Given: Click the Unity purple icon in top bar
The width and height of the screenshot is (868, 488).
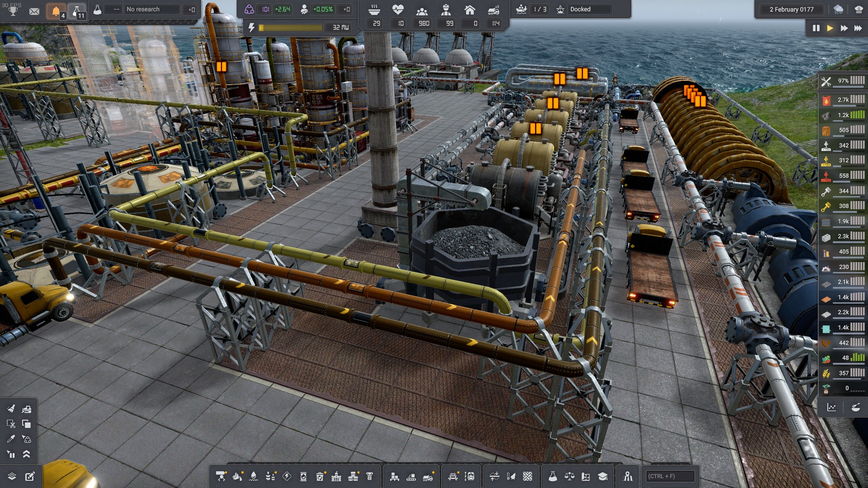Looking at the screenshot, I should pos(249,9).
